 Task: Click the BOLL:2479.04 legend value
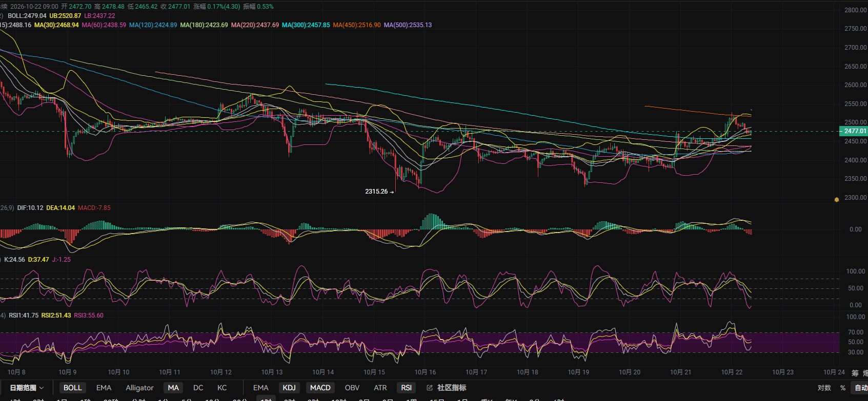coord(27,16)
